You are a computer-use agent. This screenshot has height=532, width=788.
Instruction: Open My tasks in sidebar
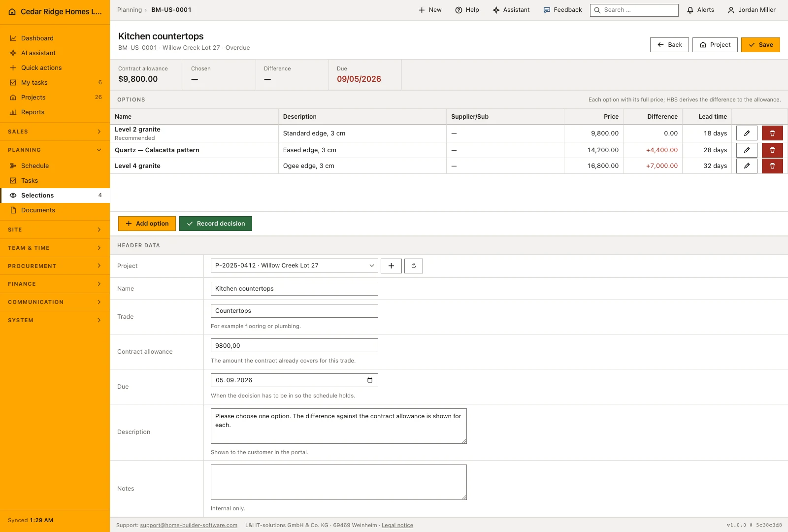(55, 83)
